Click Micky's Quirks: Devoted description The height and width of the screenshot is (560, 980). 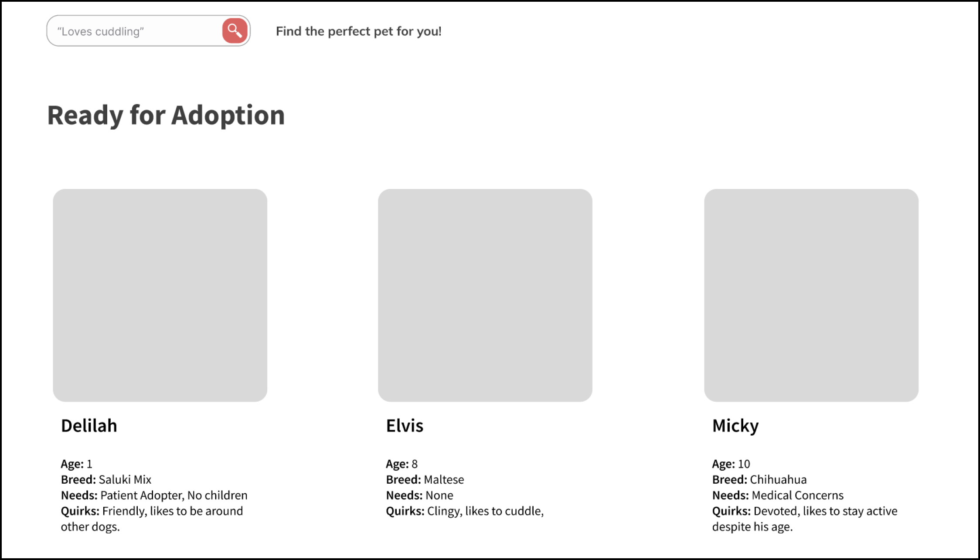point(805,519)
